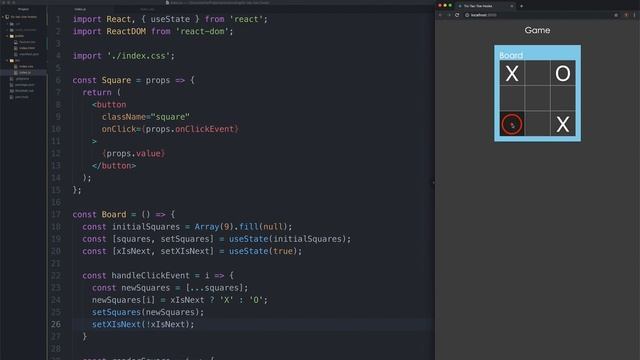Click the project root repository icon

tap(7, 17)
